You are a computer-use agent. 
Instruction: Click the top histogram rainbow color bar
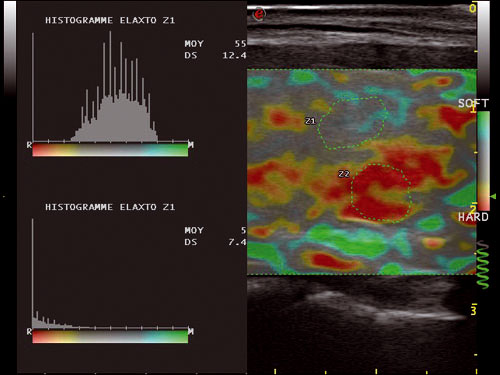pos(110,150)
